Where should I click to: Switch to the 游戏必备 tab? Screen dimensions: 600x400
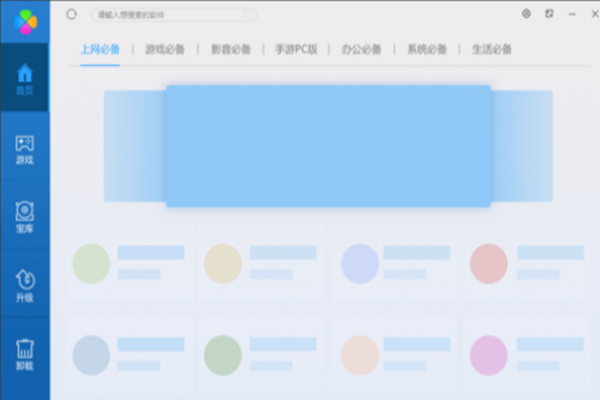164,49
